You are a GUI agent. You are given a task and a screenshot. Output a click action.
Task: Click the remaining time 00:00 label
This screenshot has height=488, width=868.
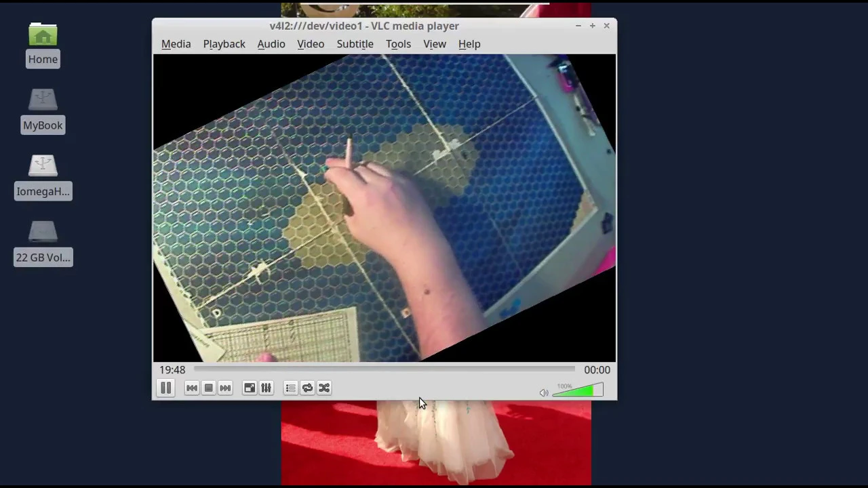pyautogui.click(x=597, y=370)
